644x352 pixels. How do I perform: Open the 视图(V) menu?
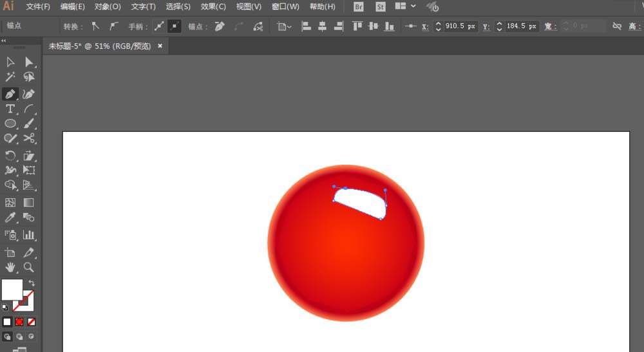249,6
